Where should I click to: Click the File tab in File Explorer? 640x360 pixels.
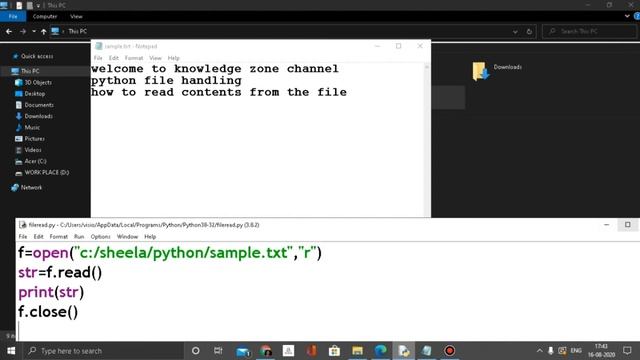(x=13, y=16)
